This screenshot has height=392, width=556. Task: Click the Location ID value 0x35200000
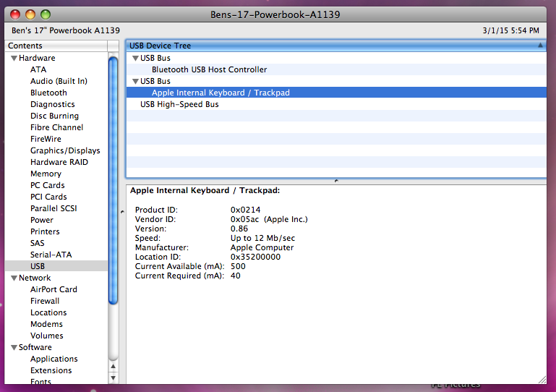point(255,257)
